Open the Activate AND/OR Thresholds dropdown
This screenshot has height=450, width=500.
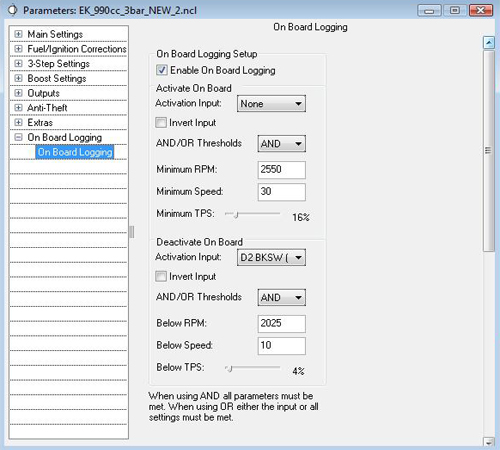tap(282, 144)
